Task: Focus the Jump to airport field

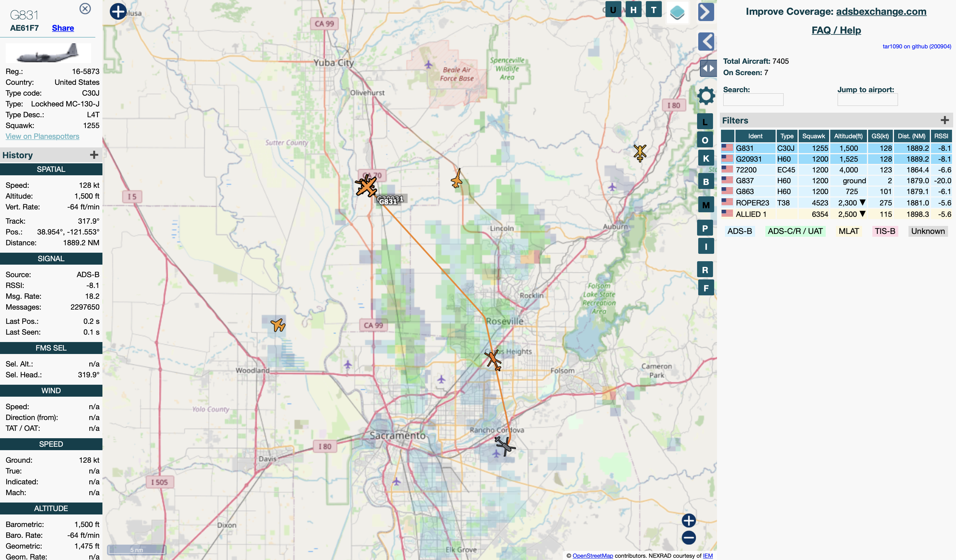Action: pos(867,100)
